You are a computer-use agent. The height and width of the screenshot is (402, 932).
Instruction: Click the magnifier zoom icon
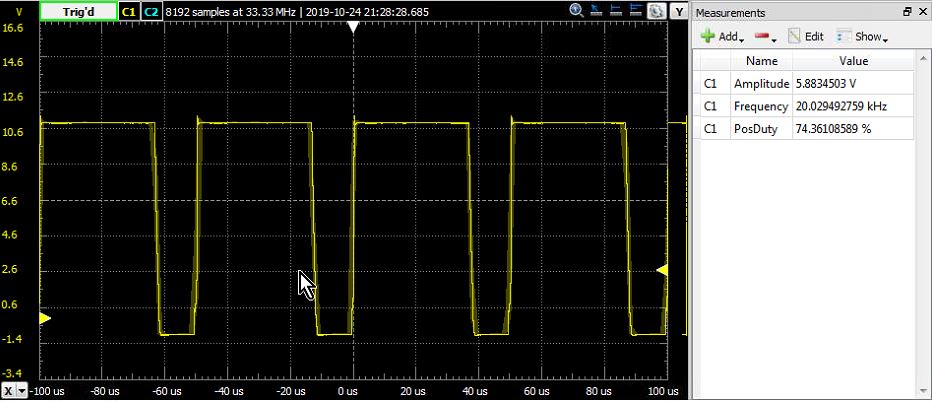click(x=578, y=10)
